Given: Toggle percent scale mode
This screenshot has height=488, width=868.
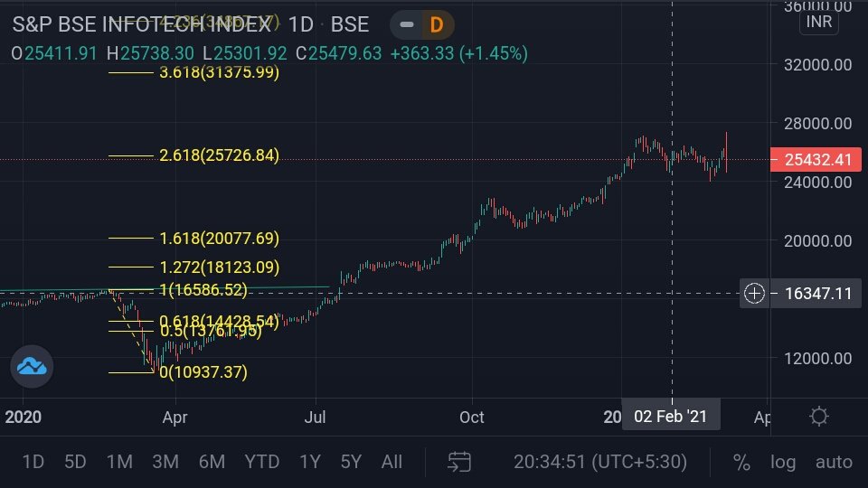Looking at the screenshot, I should 741,462.
